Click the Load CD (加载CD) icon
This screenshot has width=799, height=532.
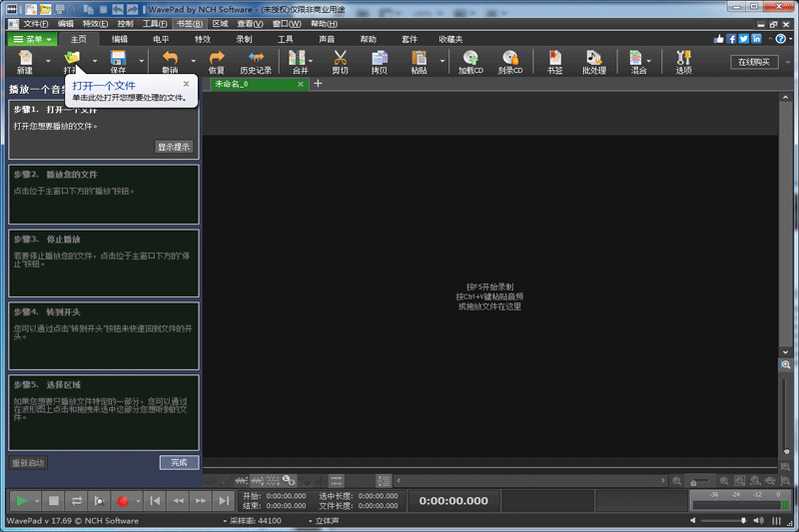click(x=469, y=62)
